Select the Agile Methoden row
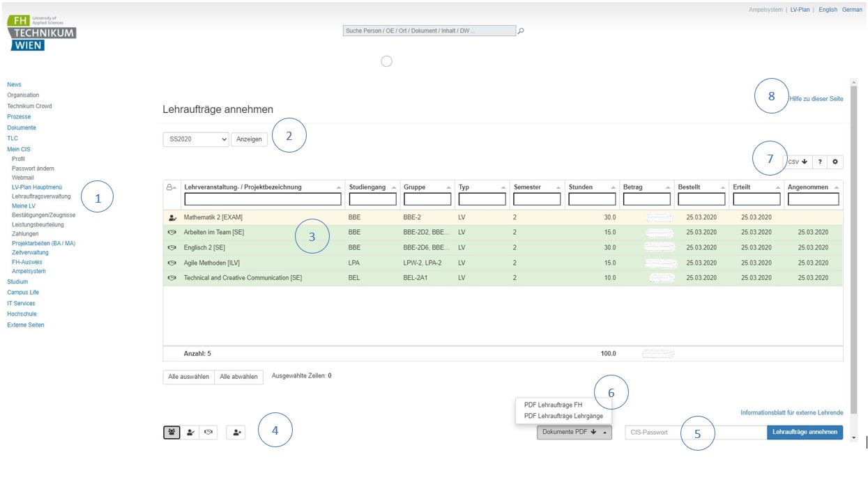Screen dimensions: 868x482 pos(213,263)
